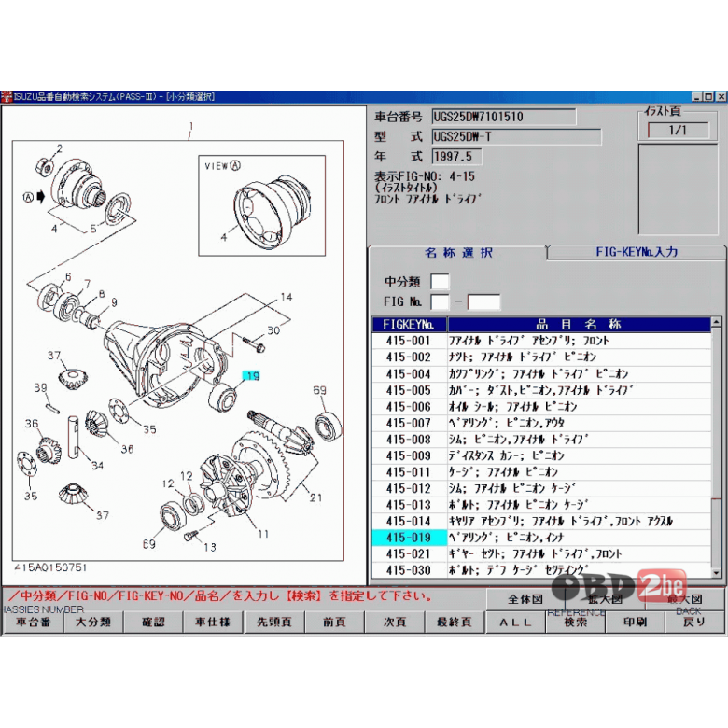The width and height of the screenshot is (728, 728).
Task: Select row 415-004 in parts list
Action: pos(541,373)
